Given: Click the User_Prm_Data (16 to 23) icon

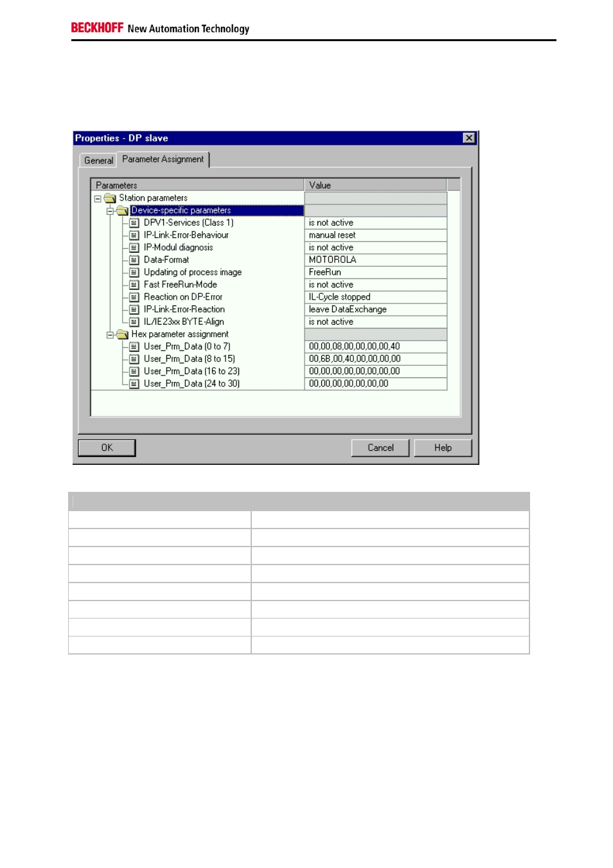Looking at the screenshot, I should point(134,372).
